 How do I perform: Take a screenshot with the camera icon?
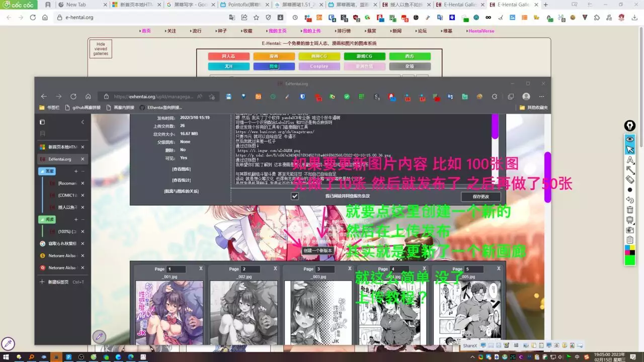pos(629,230)
